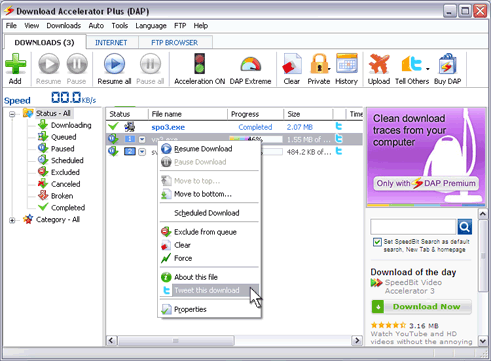This screenshot has height=361, width=491.
Task: Select Downloading status filter
Action: 71,125
